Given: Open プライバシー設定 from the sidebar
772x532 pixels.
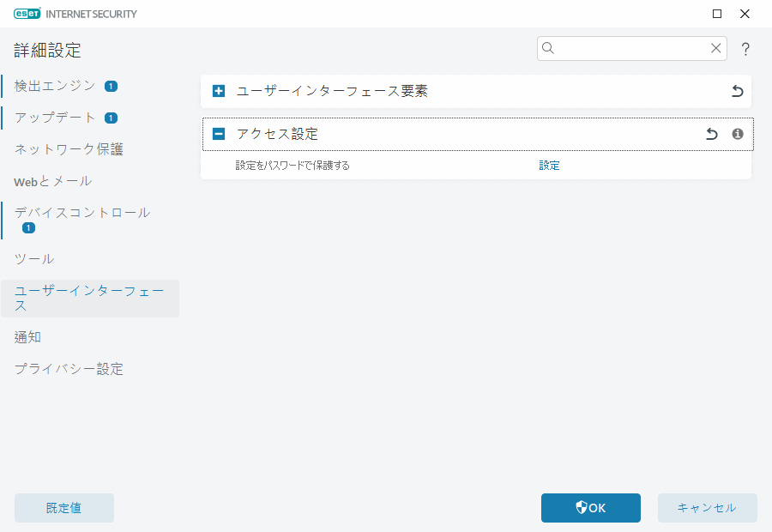Looking at the screenshot, I should pos(68,369).
